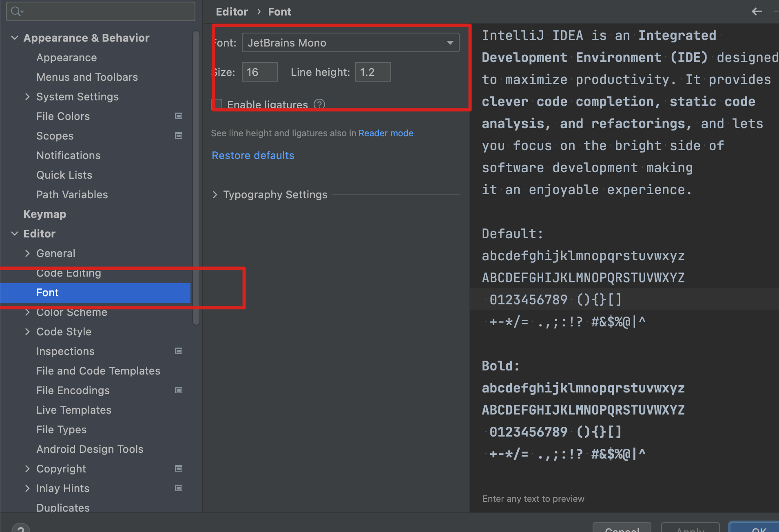Click the project-level icon beside Copyright
Screen dimensions: 779x532
[179, 468]
